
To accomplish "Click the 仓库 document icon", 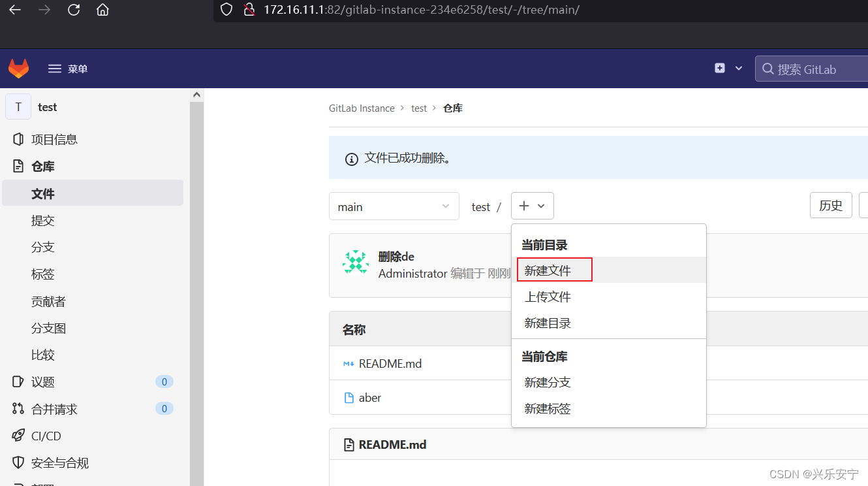I will [18, 167].
